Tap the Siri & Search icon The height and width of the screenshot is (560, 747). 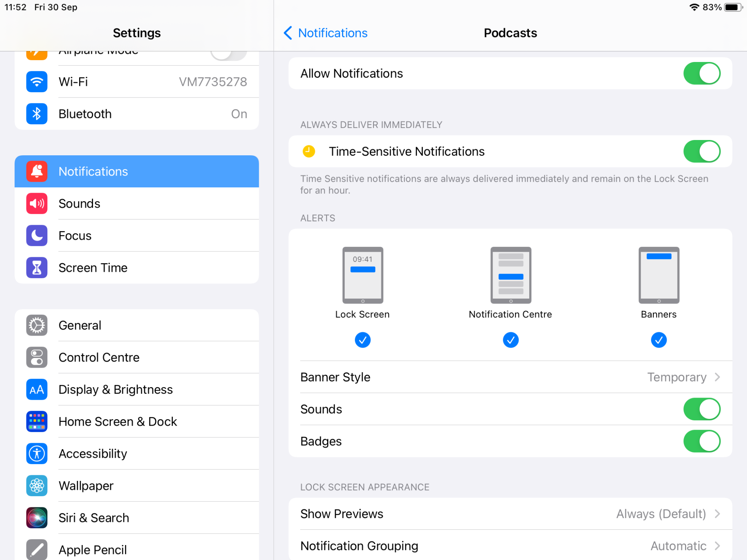(x=37, y=518)
